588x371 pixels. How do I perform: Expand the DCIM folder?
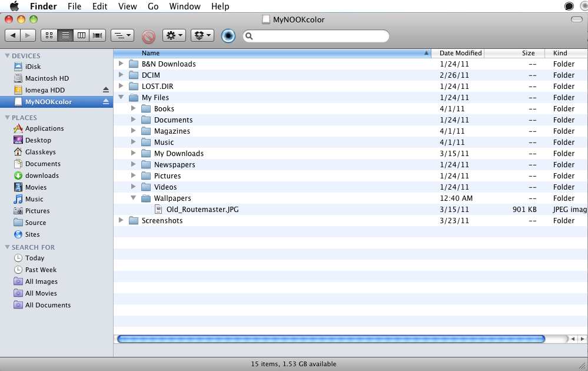pos(121,75)
